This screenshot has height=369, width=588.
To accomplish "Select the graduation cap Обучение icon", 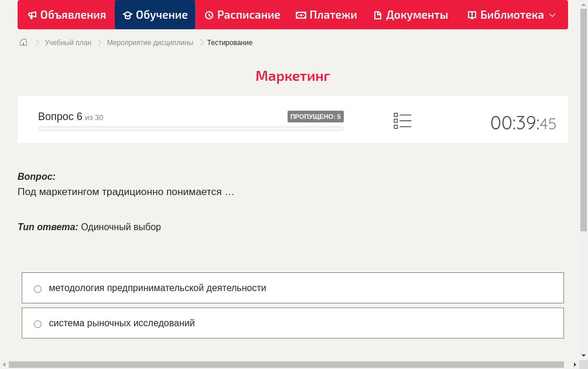I will coord(129,15).
